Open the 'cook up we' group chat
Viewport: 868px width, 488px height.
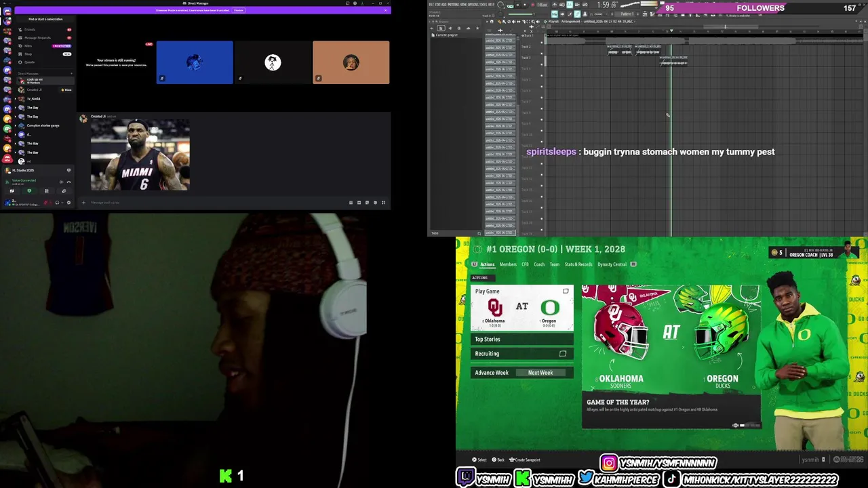point(45,81)
